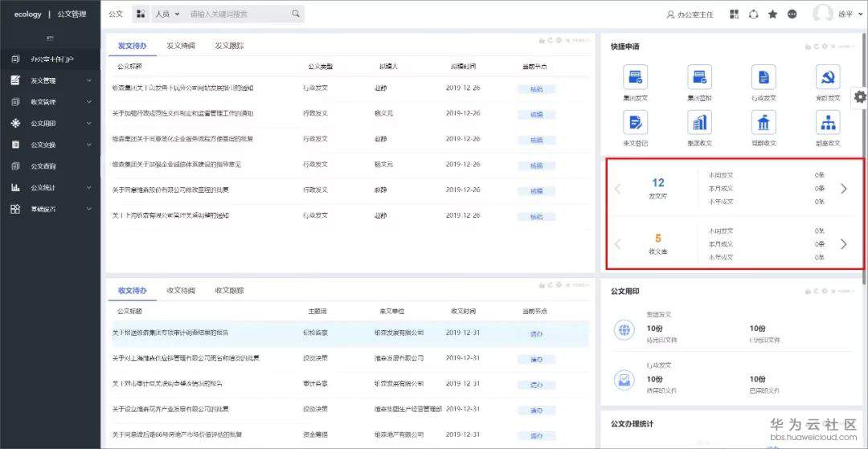Switch to the 发文跟踪 tab
868x449 pixels.
pyautogui.click(x=229, y=46)
